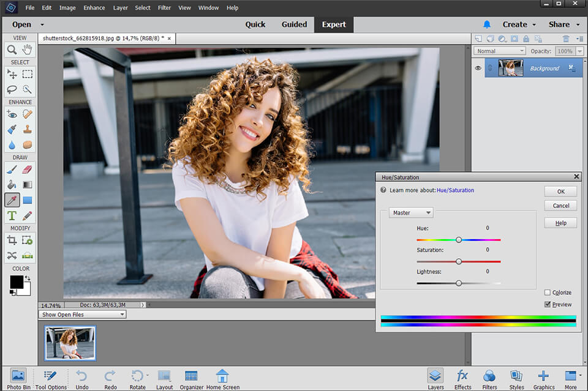The image size is (588, 391).
Task: Hide the Background layer
Action: pos(478,68)
